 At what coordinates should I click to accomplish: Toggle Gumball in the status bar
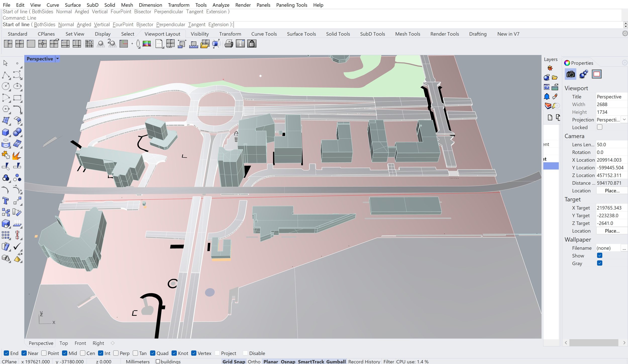tap(336, 361)
